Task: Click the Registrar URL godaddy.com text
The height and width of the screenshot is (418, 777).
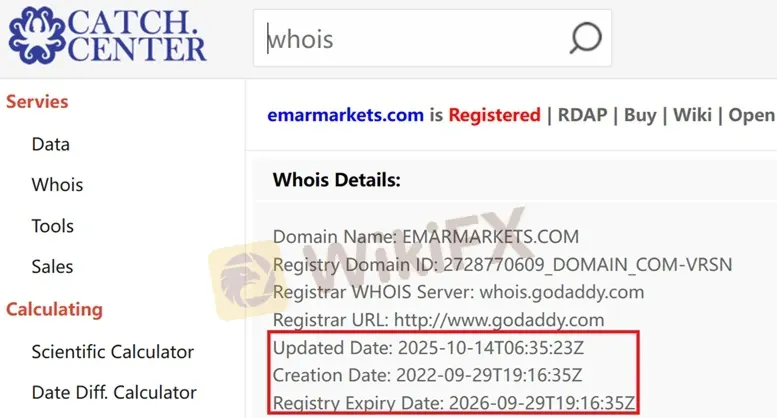Action: click(x=499, y=320)
